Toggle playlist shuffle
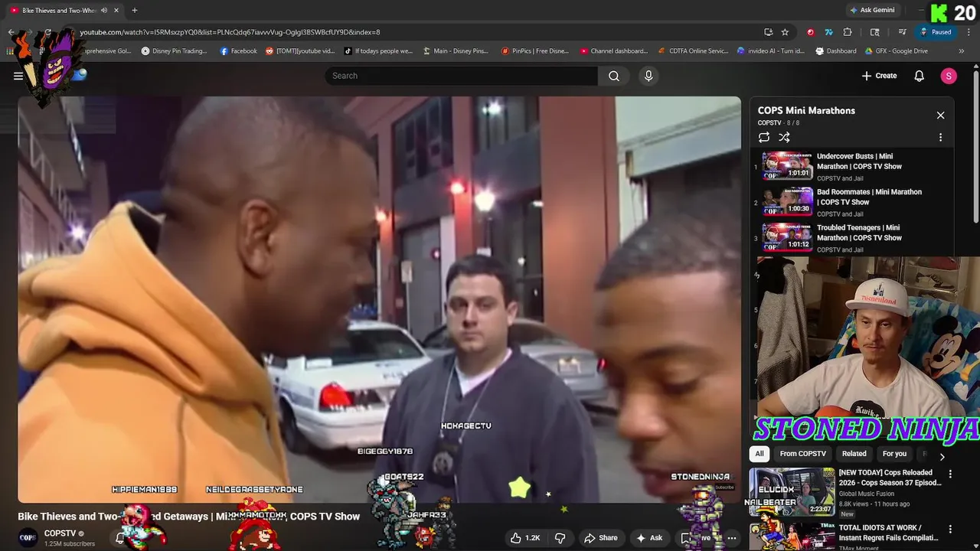 click(x=784, y=138)
